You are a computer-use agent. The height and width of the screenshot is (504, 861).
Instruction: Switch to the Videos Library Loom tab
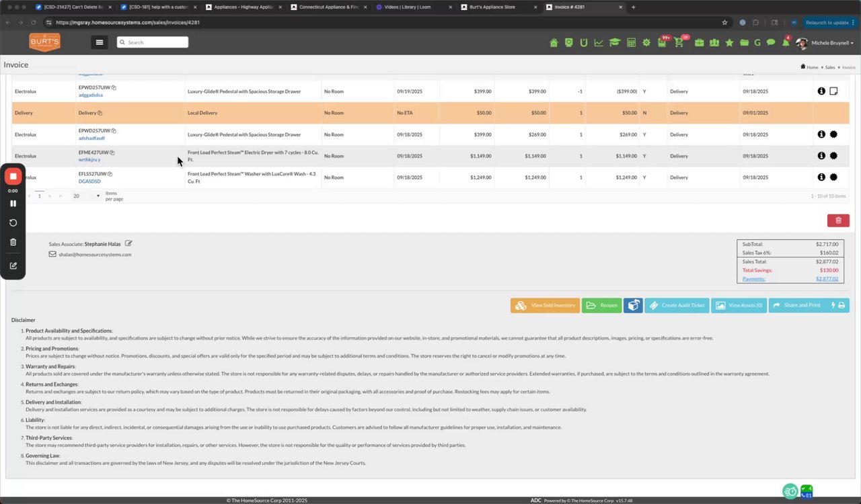(x=412, y=7)
